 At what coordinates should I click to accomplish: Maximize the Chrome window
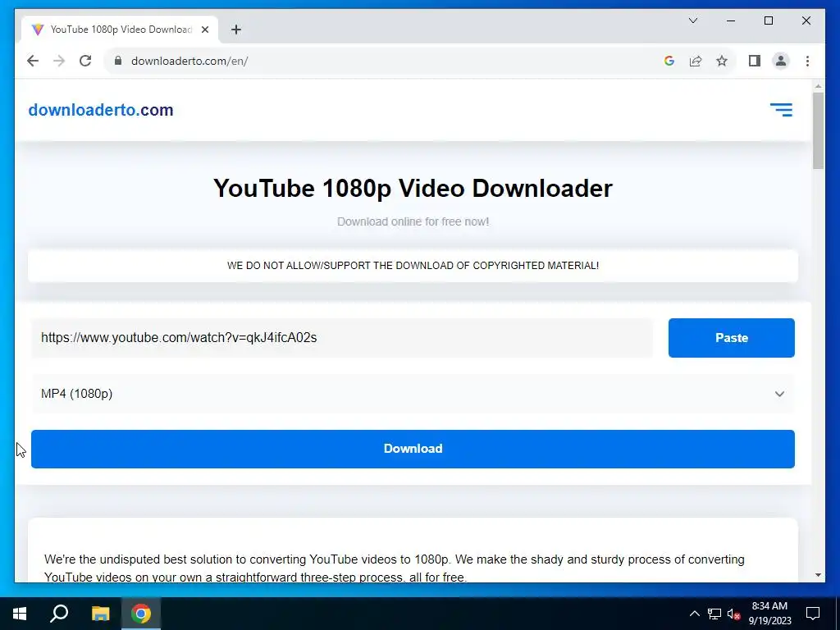768,21
